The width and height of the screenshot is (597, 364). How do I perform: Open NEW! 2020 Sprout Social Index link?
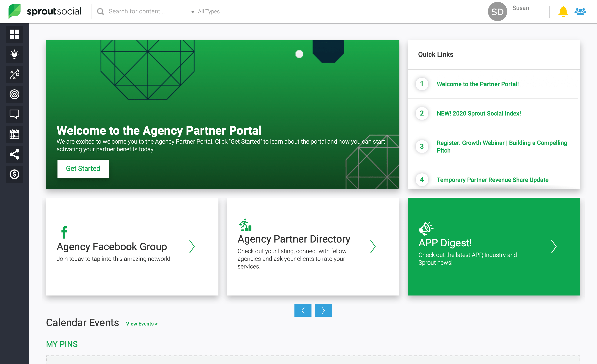479,113
